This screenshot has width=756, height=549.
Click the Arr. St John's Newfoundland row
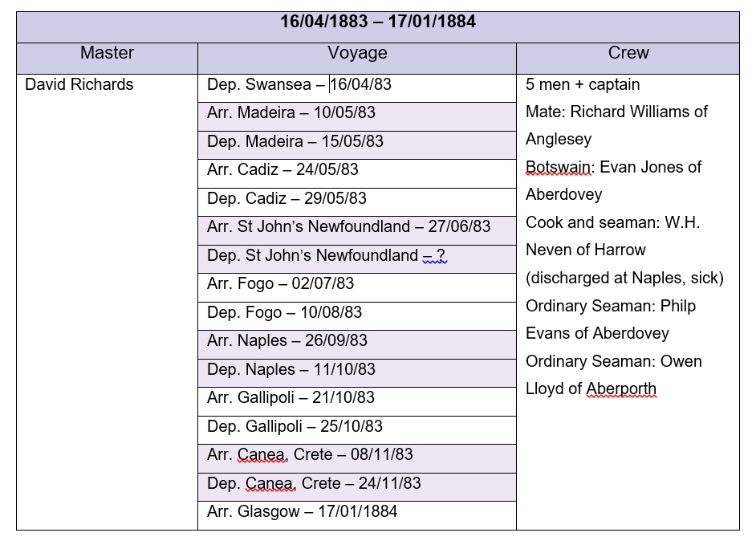tap(348, 227)
